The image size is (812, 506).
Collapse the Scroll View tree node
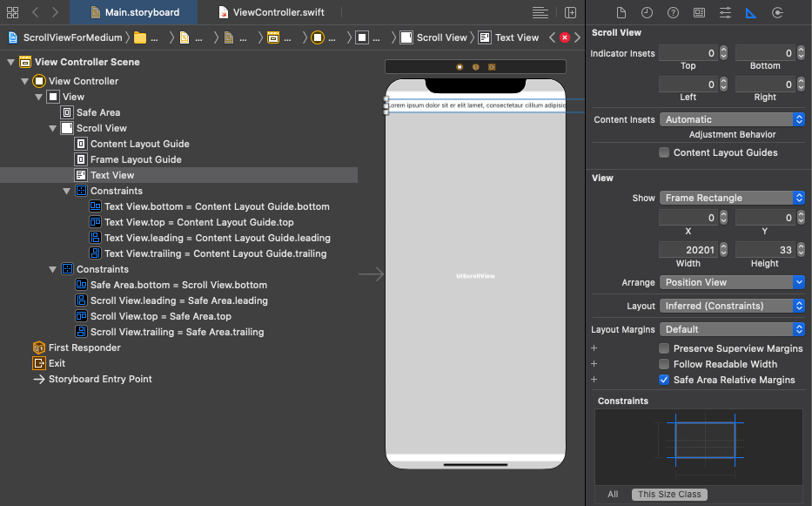[x=54, y=128]
